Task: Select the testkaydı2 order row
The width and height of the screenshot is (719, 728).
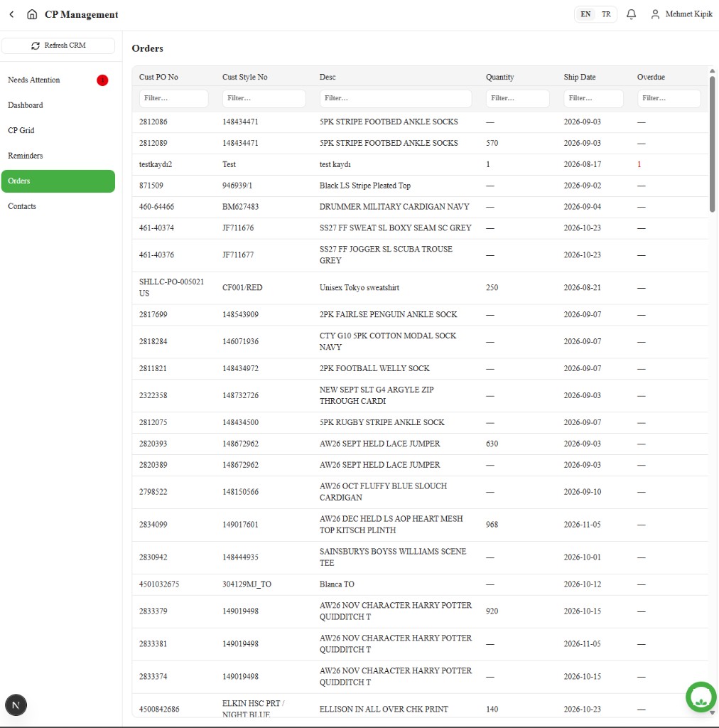Action: 420,164
